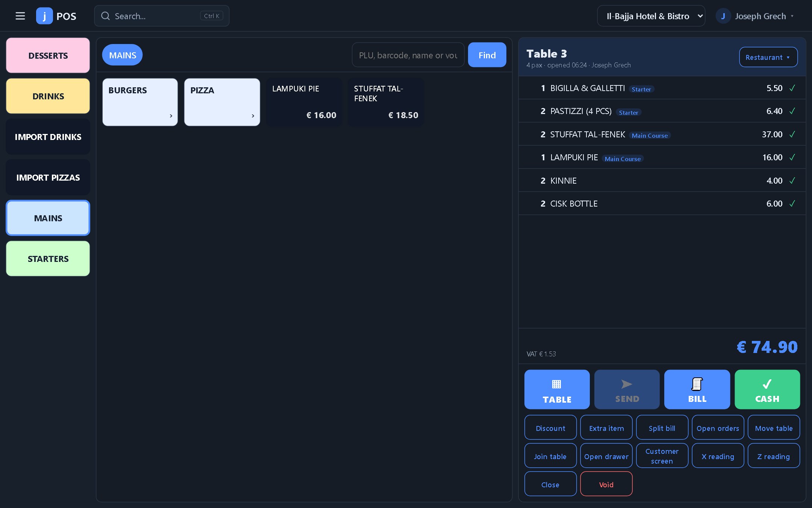Click the TABLE grid icon button
Screen dimensions: 812x508
pos(557,389)
